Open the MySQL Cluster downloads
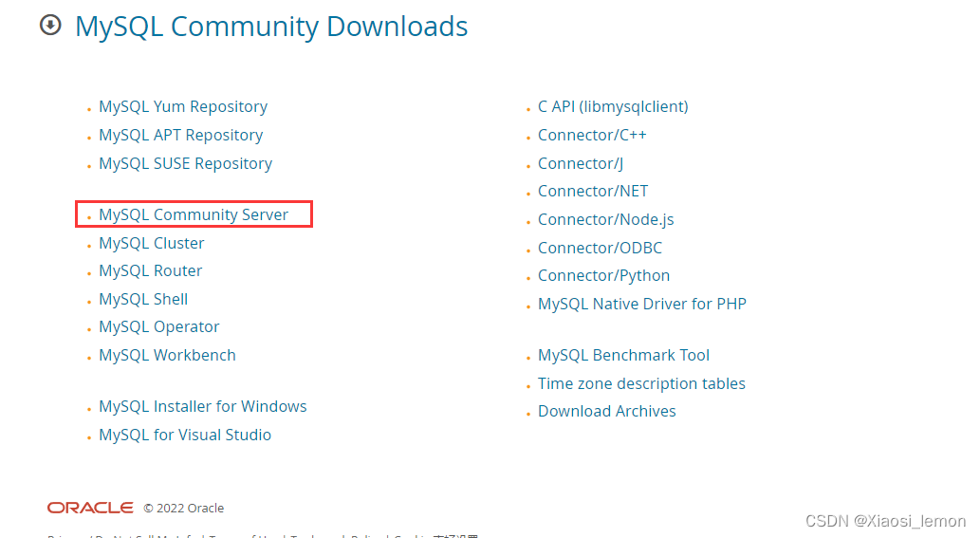980x538 pixels. click(151, 243)
